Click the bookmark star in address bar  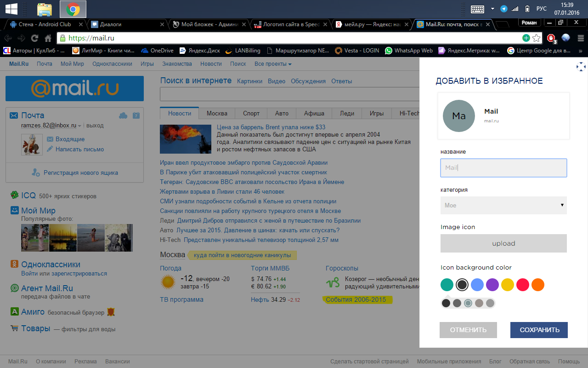(x=536, y=38)
